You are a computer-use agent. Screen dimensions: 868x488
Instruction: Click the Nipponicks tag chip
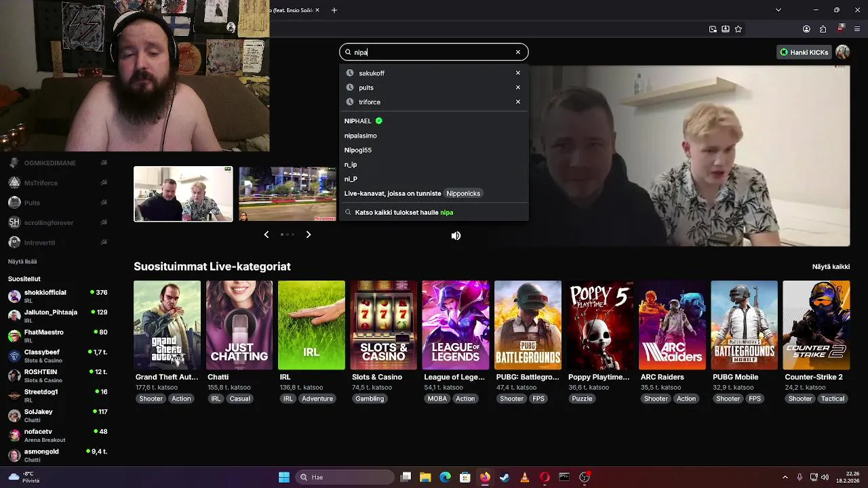point(463,193)
